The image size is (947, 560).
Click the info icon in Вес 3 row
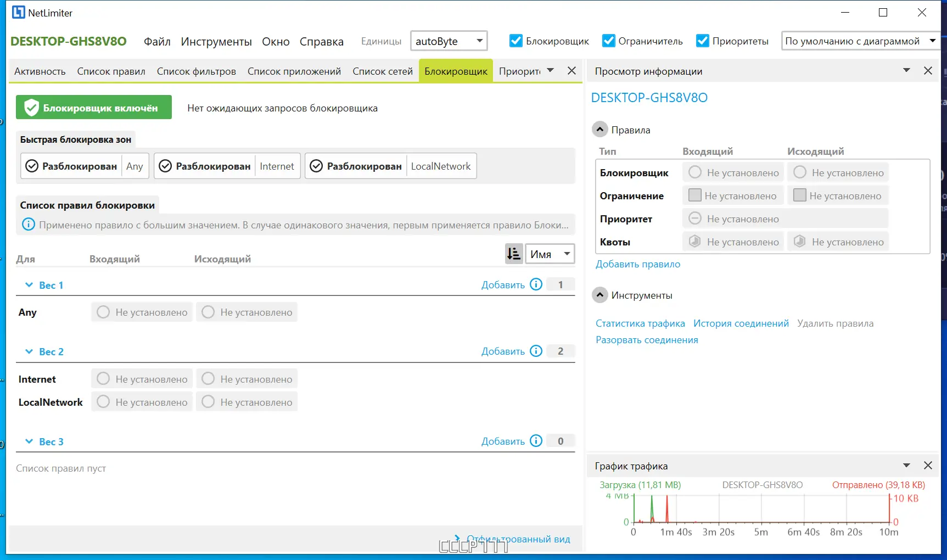(536, 441)
